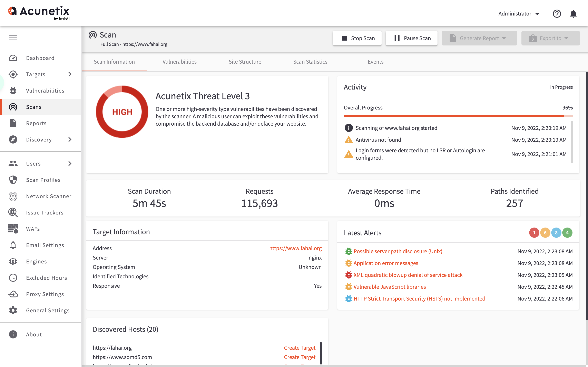Open Dashboard from the sidebar

(x=40, y=58)
